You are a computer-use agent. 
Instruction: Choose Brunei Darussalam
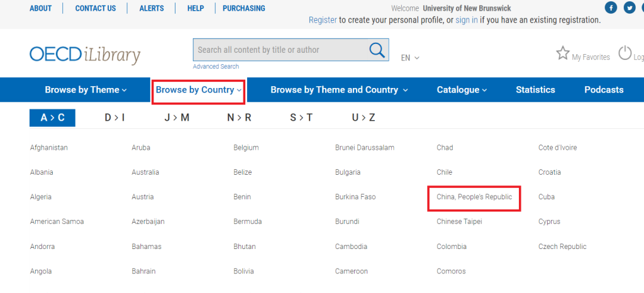365,148
